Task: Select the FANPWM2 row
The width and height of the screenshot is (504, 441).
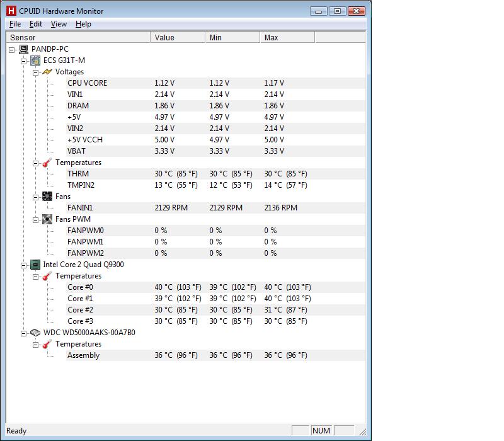Action: (215, 253)
